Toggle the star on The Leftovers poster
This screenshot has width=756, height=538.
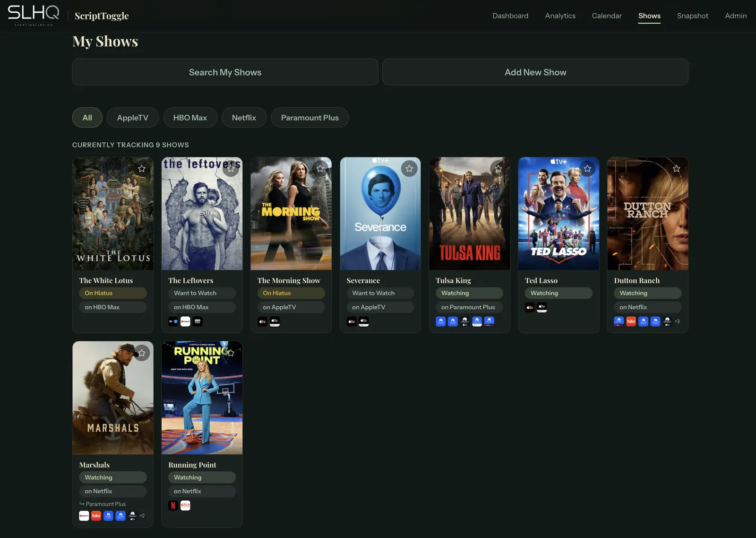point(231,169)
